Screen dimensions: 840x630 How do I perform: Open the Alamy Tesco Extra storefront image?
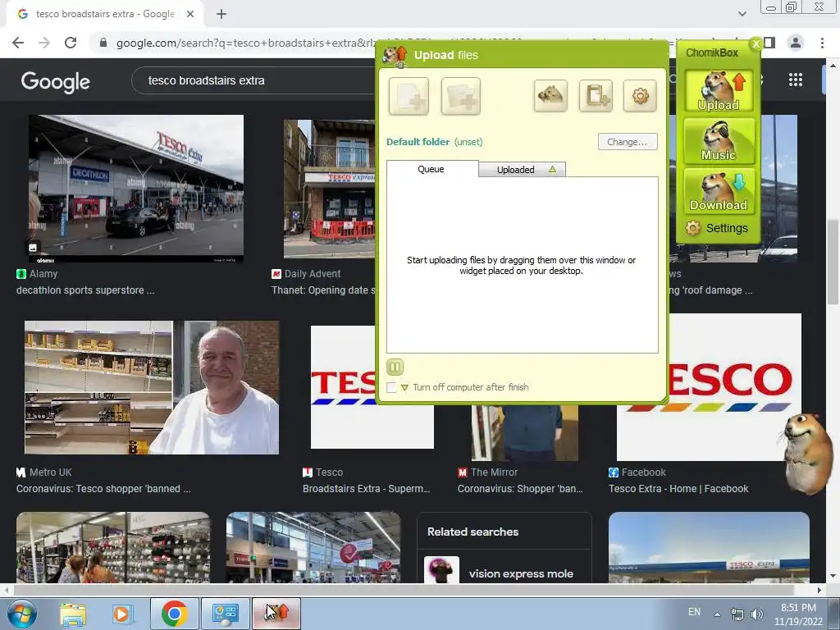136,189
